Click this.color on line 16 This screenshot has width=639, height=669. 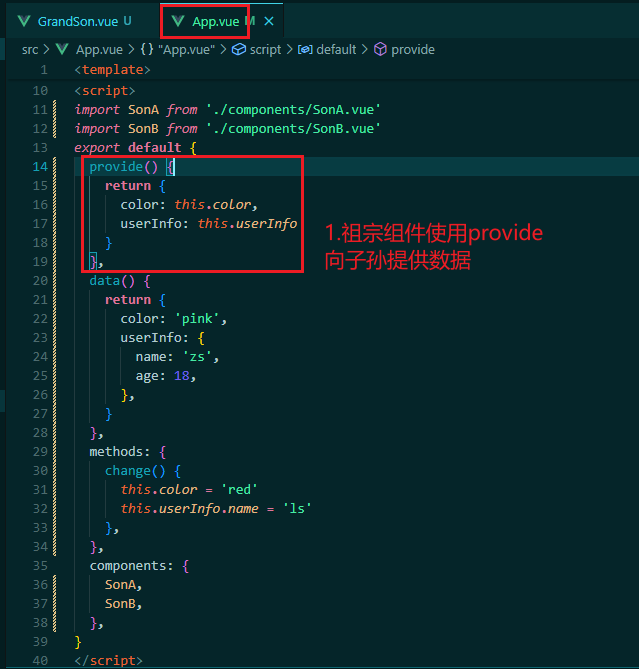(213, 205)
